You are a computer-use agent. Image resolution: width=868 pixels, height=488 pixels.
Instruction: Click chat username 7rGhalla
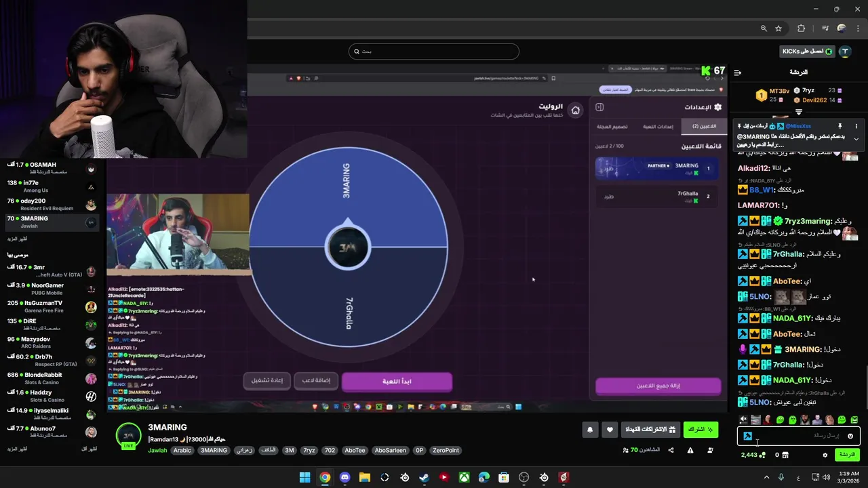[789, 254]
